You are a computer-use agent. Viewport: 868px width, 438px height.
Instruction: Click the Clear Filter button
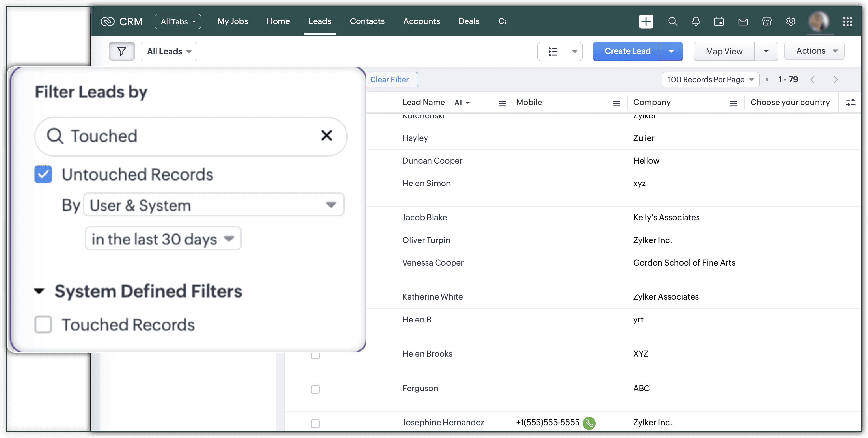pos(389,79)
